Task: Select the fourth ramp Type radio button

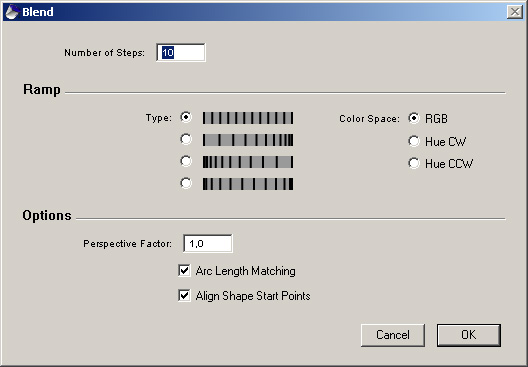Action: 186,184
